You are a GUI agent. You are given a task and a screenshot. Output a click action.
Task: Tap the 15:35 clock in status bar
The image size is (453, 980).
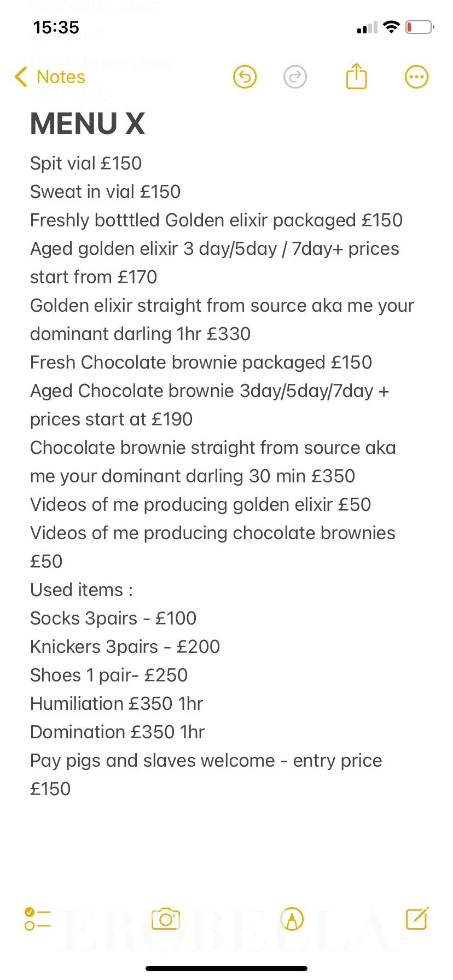click(x=56, y=27)
